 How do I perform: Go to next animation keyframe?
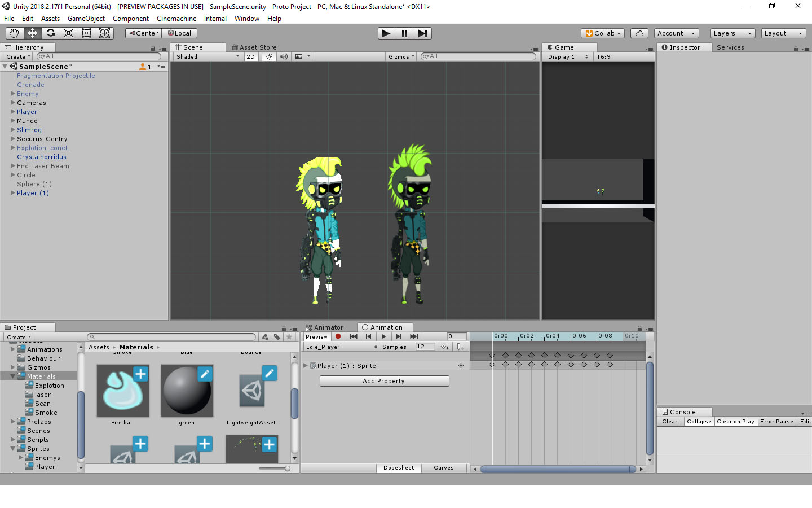pyautogui.click(x=399, y=336)
